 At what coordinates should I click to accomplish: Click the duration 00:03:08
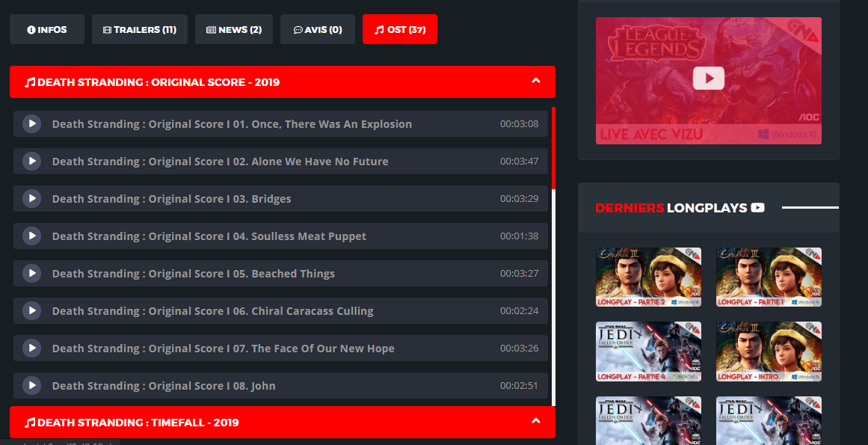pyautogui.click(x=520, y=124)
